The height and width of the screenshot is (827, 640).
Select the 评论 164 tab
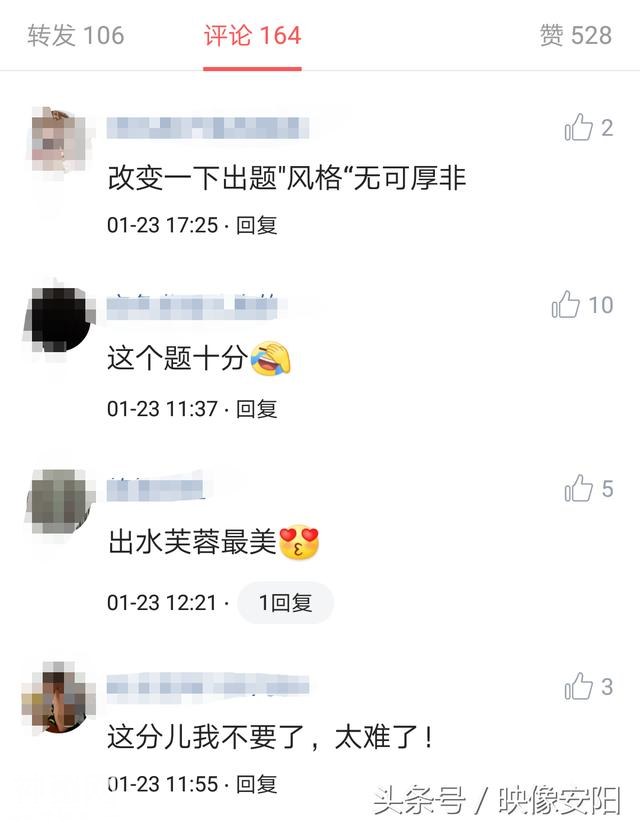click(x=252, y=35)
